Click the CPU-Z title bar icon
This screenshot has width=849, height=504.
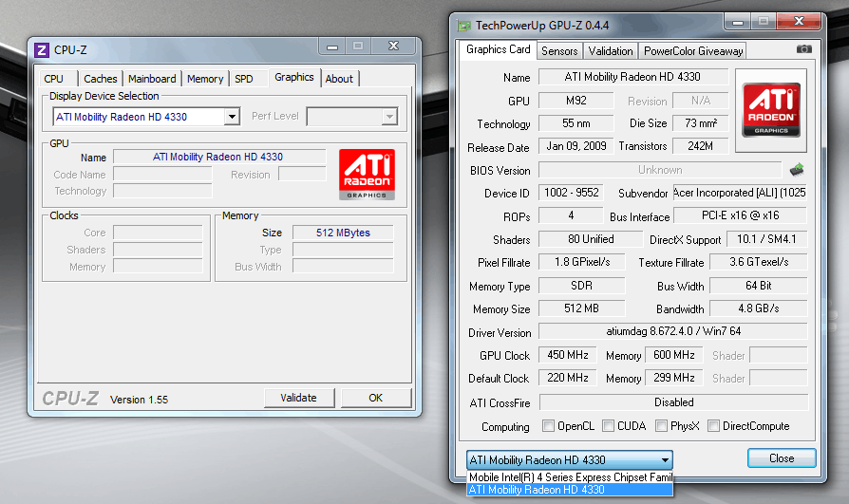click(x=42, y=50)
